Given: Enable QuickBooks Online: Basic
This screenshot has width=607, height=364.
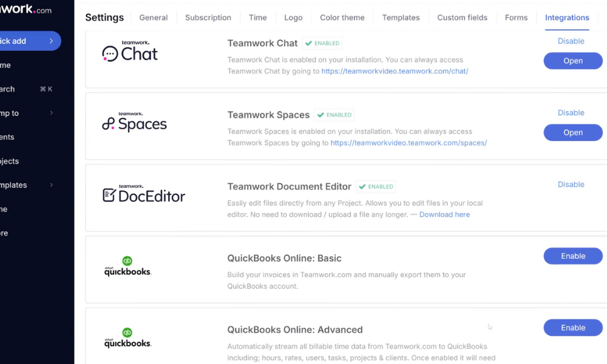Looking at the screenshot, I should click(572, 256).
